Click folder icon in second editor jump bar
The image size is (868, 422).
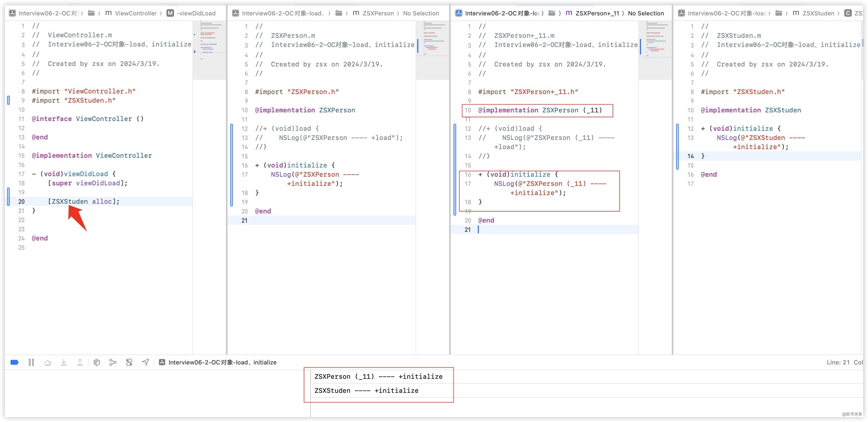(339, 13)
